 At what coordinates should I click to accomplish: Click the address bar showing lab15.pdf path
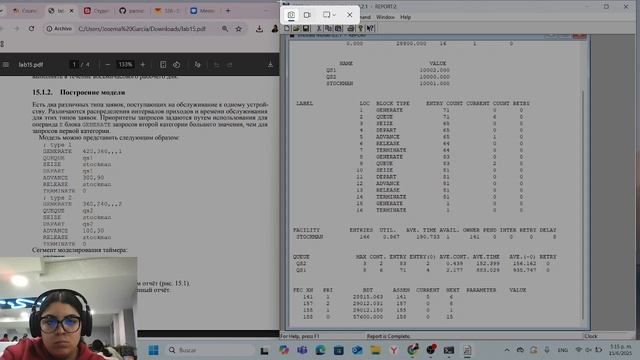tap(142, 29)
